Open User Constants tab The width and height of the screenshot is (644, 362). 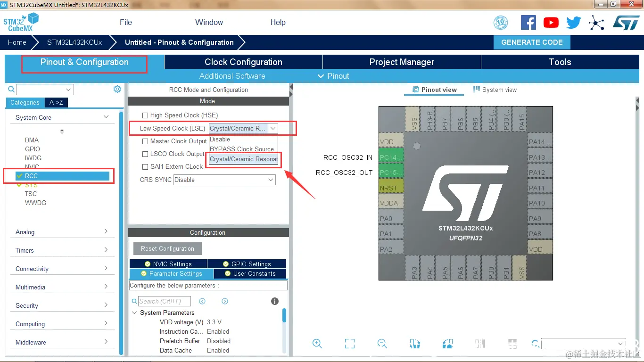point(250,273)
